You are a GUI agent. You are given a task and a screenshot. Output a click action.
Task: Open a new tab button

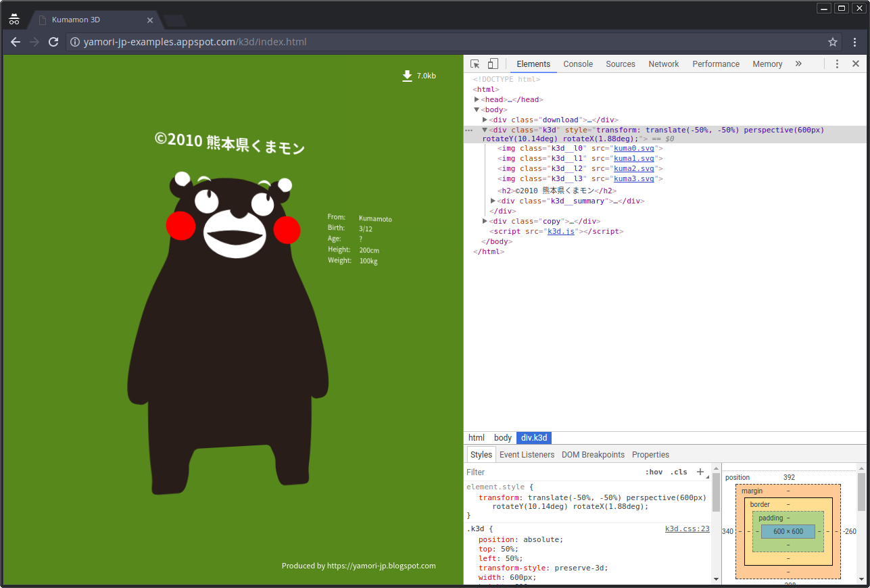click(174, 20)
